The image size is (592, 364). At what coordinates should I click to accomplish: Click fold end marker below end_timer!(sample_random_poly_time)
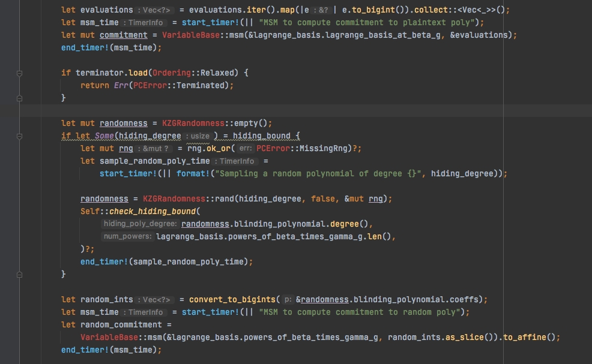click(x=19, y=275)
